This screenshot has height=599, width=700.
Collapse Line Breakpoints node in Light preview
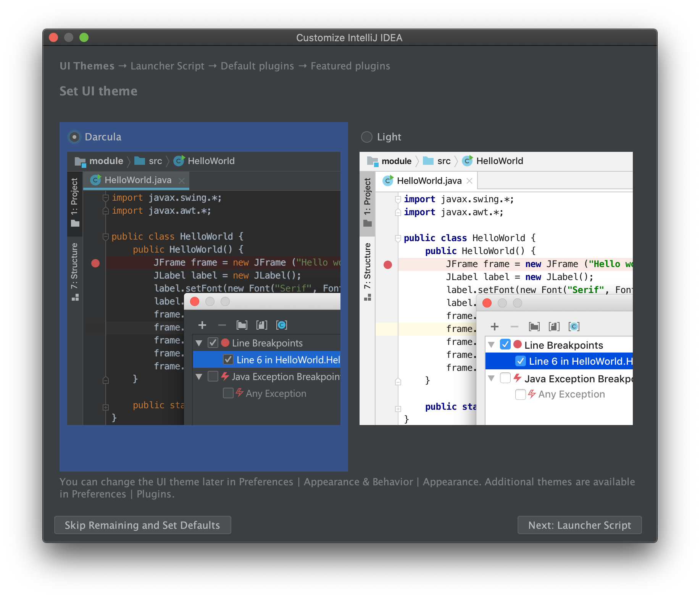point(492,345)
